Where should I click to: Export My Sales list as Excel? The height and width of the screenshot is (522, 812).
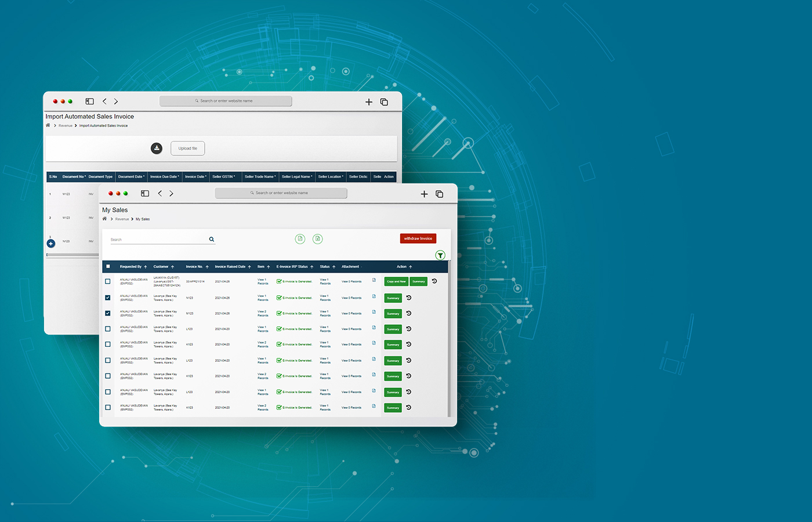(318, 238)
